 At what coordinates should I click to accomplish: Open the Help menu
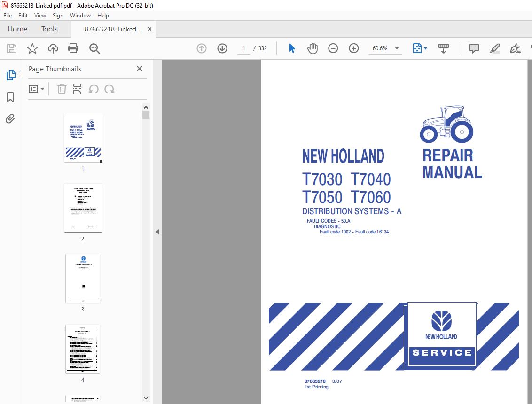(103, 16)
